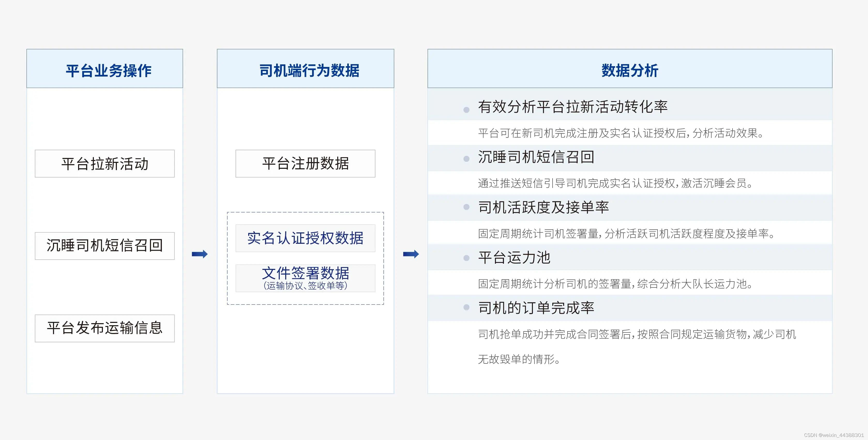Click the arrow after 平台业务操作 column

coord(199,254)
